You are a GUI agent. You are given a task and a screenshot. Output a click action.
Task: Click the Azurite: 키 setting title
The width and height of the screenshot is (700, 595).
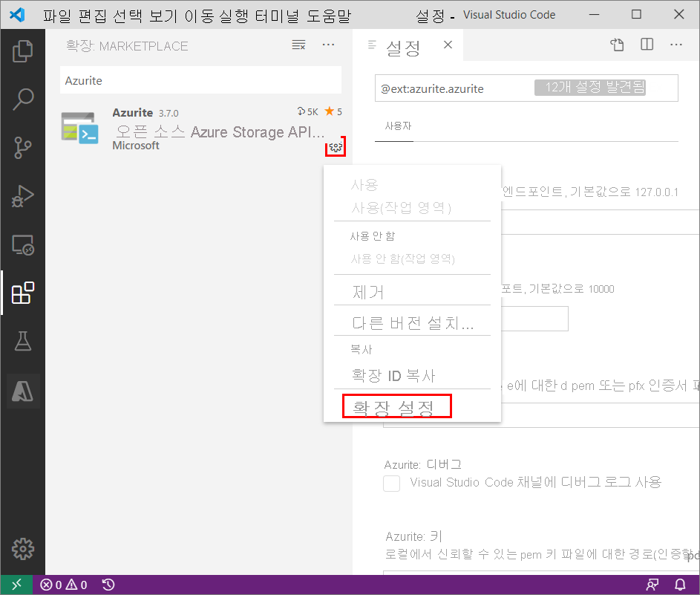click(x=414, y=536)
